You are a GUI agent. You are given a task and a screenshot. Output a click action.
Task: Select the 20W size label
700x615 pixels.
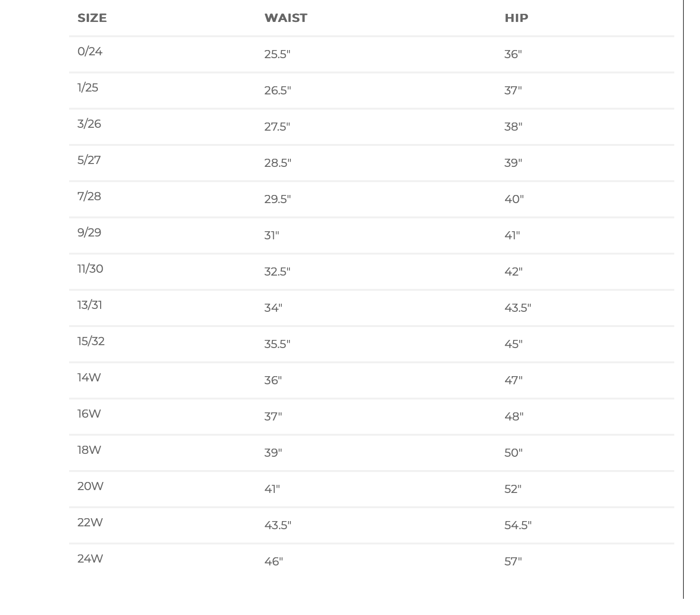click(91, 486)
